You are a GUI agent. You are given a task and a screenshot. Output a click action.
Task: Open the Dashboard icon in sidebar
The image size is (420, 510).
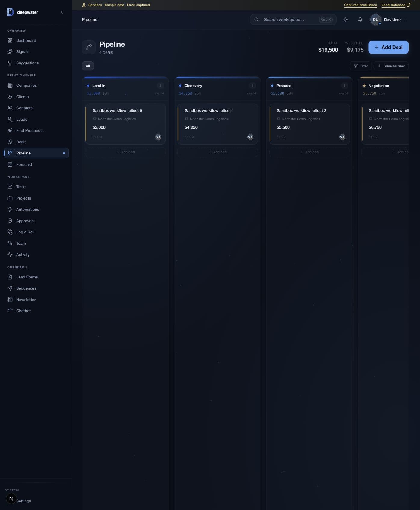pyautogui.click(x=10, y=40)
